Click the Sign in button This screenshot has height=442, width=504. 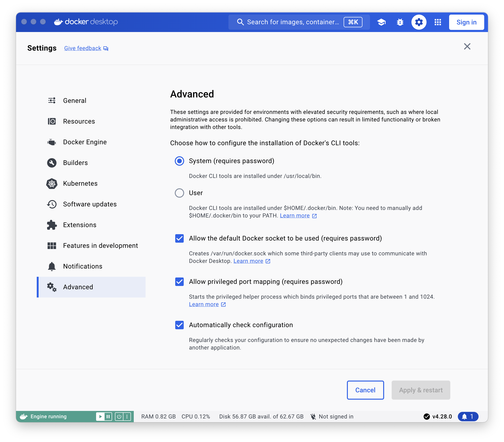[x=466, y=22]
